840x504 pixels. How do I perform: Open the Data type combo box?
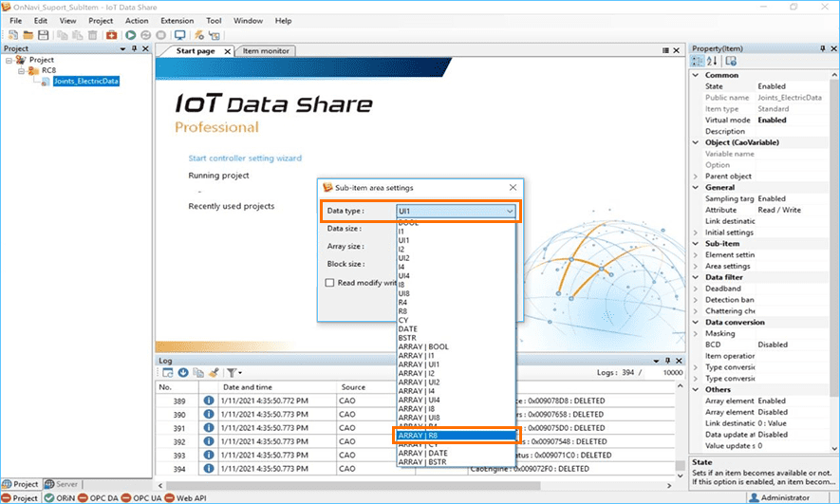tap(456, 211)
